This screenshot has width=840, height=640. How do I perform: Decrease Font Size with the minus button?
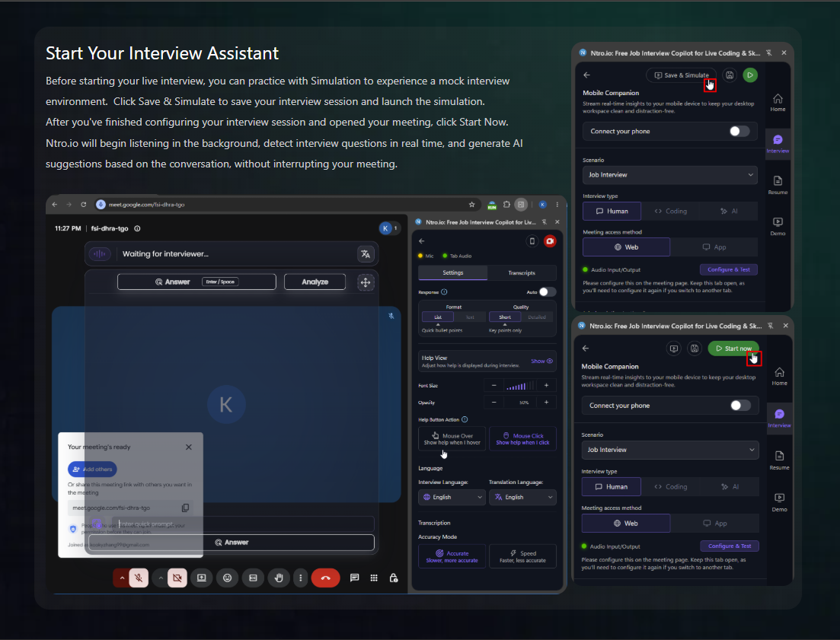click(494, 386)
